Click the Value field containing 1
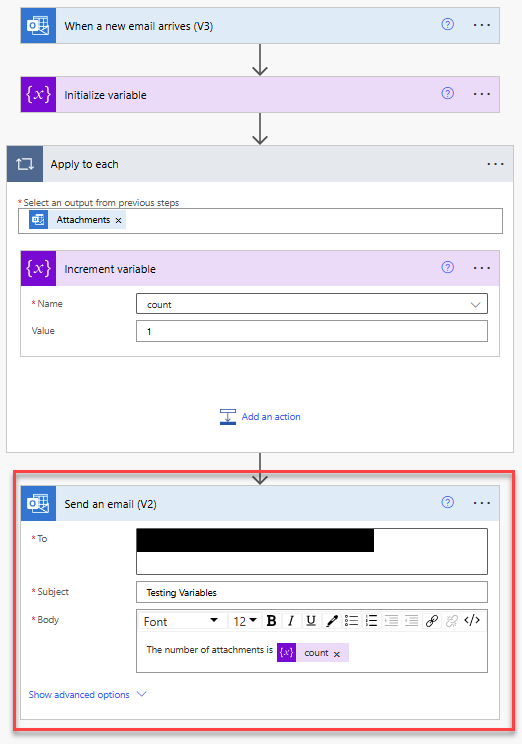This screenshot has height=744, width=522. (x=312, y=331)
